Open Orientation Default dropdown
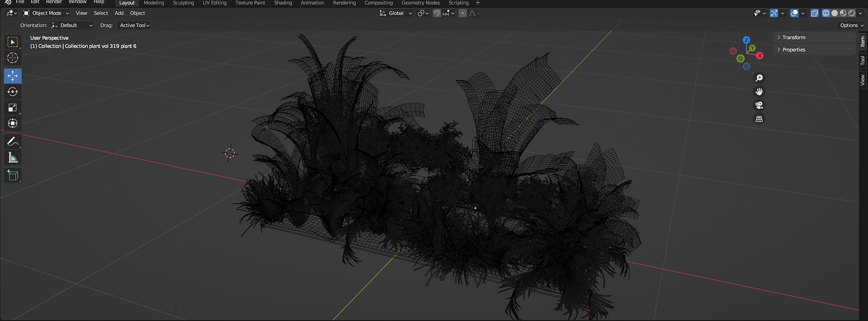Image resolution: width=868 pixels, height=321 pixels. pyautogui.click(x=71, y=25)
